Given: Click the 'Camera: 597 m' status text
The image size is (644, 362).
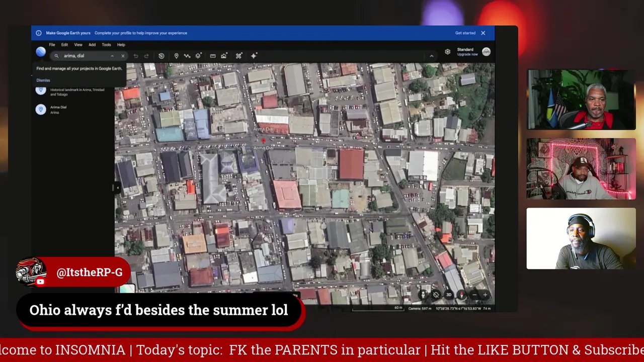Looking at the screenshot, I should 420,308.
